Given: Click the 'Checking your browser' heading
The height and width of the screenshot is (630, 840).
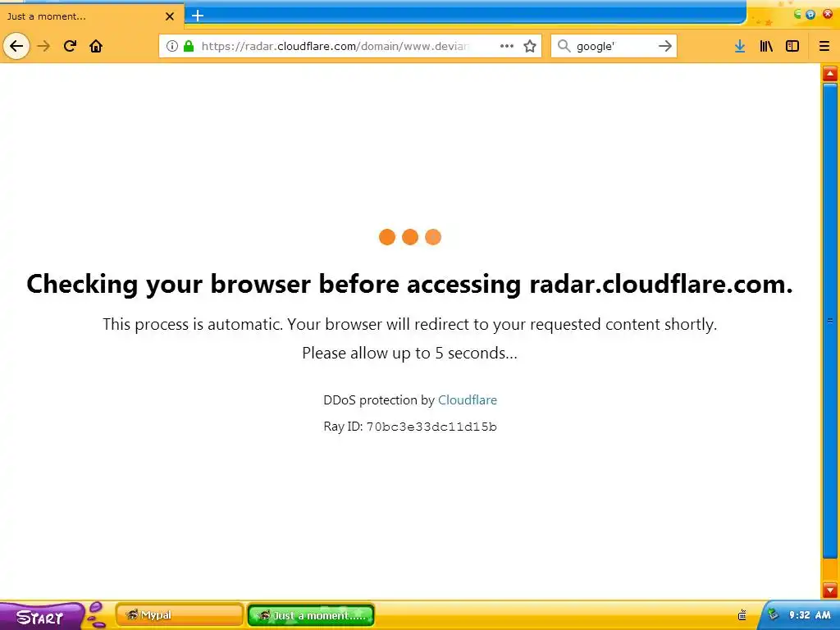Looking at the screenshot, I should tap(409, 285).
